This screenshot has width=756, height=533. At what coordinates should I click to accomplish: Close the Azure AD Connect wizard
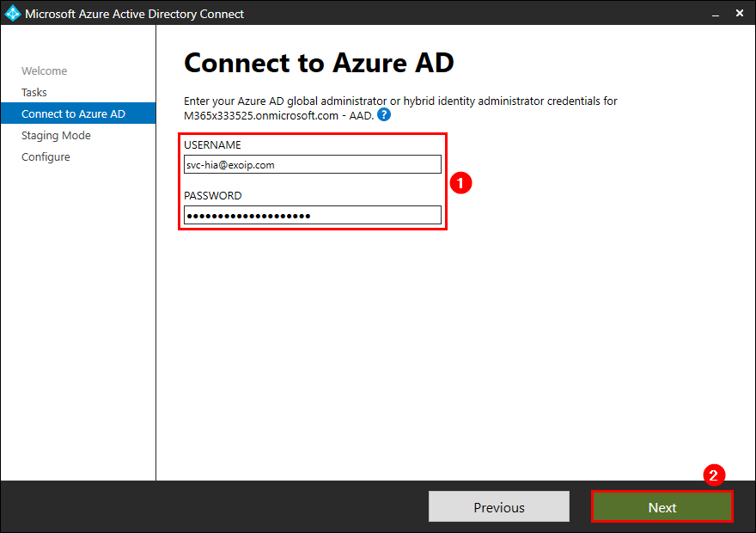741,14
